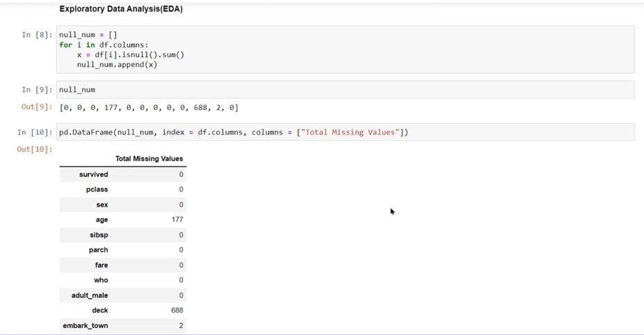The image size is (644, 335).
Task: Select the fare row label
Action: tap(101, 265)
